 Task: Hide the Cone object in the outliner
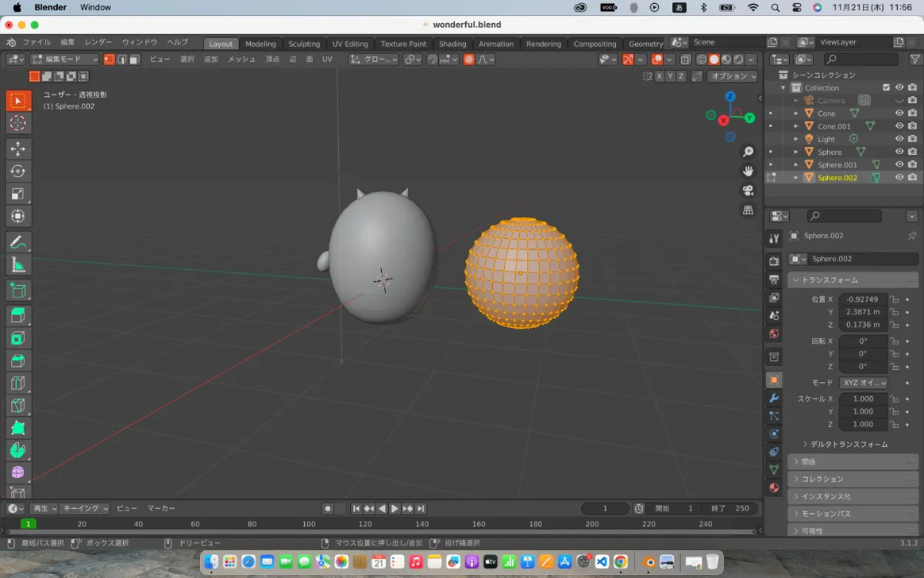pyautogui.click(x=900, y=113)
